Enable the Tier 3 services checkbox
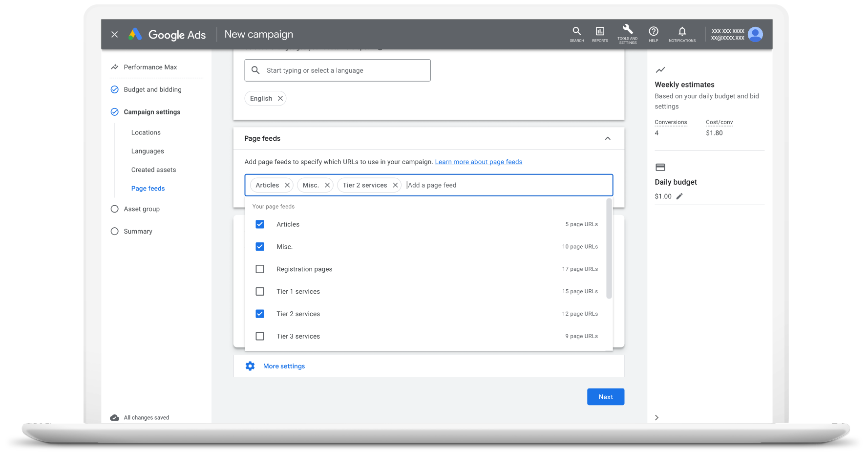 [x=260, y=336]
